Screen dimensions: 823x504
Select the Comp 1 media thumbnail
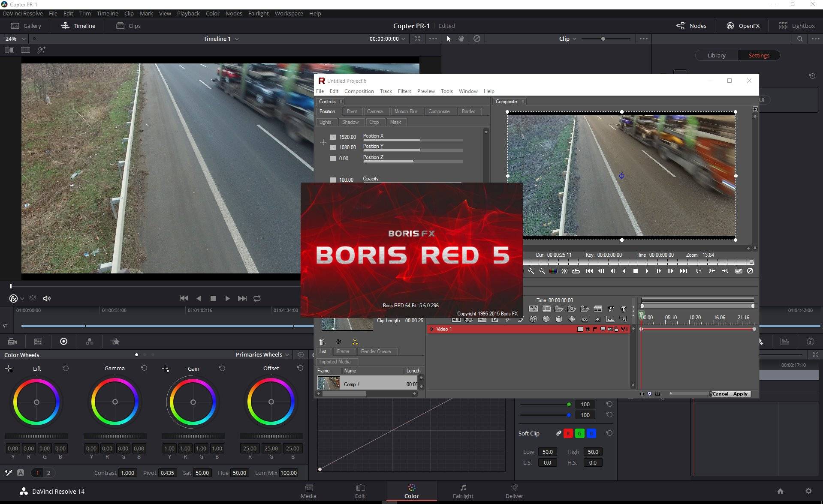[329, 383]
